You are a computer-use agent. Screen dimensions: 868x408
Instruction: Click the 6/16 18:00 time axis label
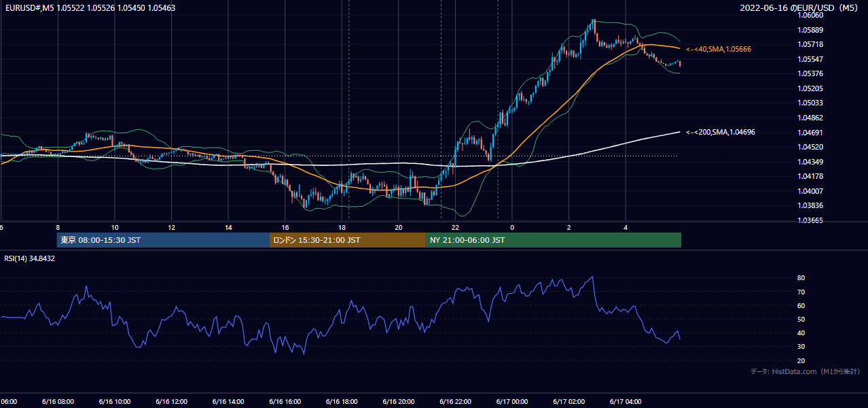342,401
